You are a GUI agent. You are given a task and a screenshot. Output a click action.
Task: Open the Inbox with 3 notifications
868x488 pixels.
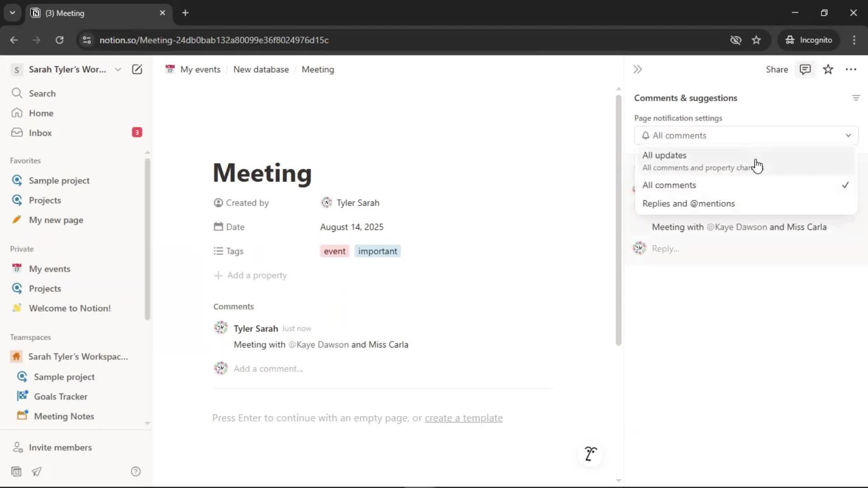(x=76, y=132)
